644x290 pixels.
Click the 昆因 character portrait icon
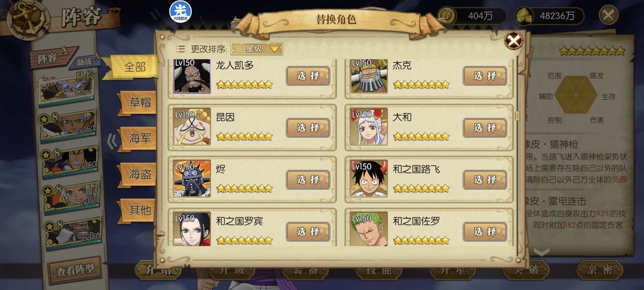192,127
